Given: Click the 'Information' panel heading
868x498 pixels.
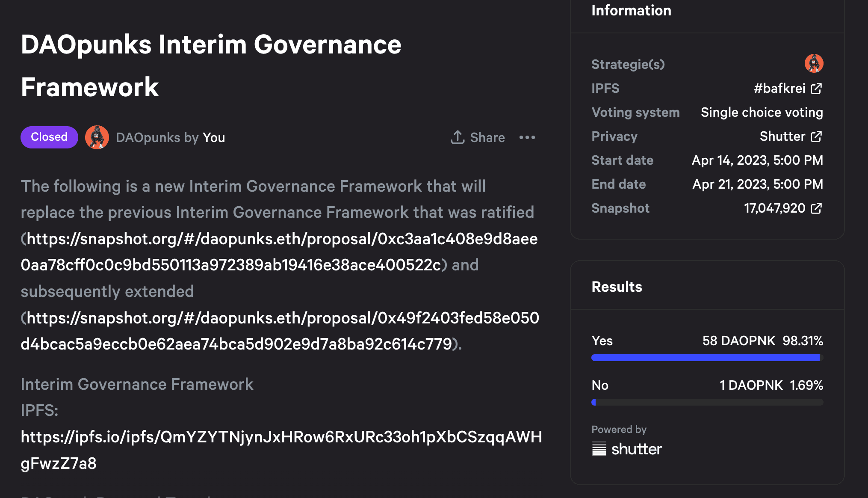Looking at the screenshot, I should (631, 11).
